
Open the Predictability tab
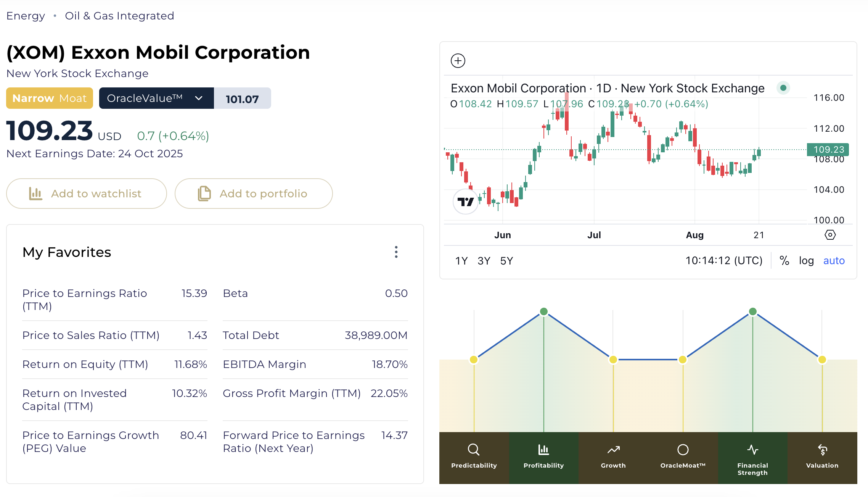(474, 458)
